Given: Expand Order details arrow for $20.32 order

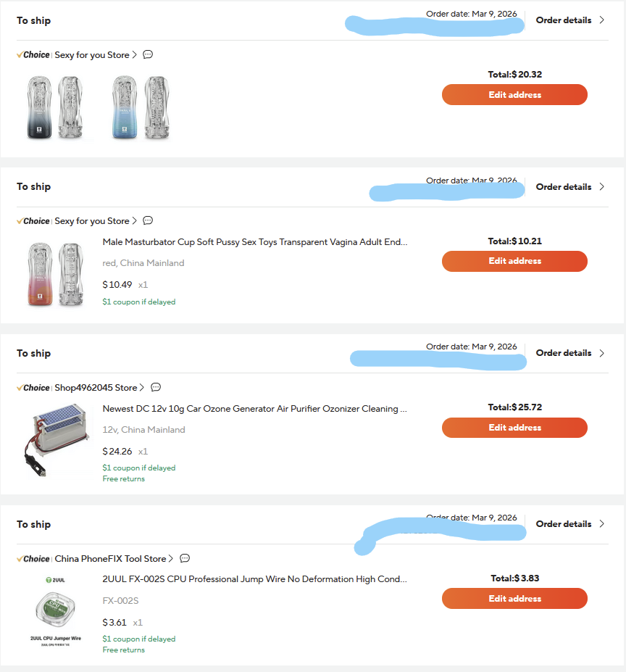Looking at the screenshot, I should click(601, 20).
